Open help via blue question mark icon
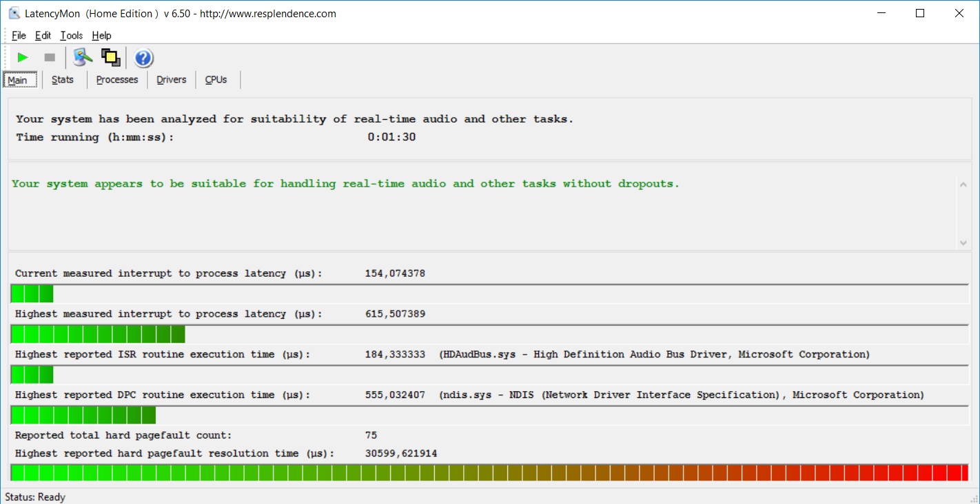 (x=143, y=58)
